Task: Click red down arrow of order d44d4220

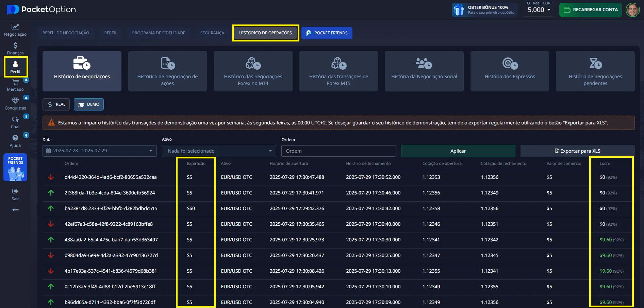Action: pyautogui.click(x=51, y=177)
